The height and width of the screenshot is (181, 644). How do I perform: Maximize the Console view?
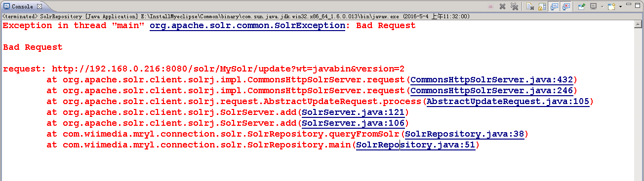pyautogui.click(x=638, y=5)
